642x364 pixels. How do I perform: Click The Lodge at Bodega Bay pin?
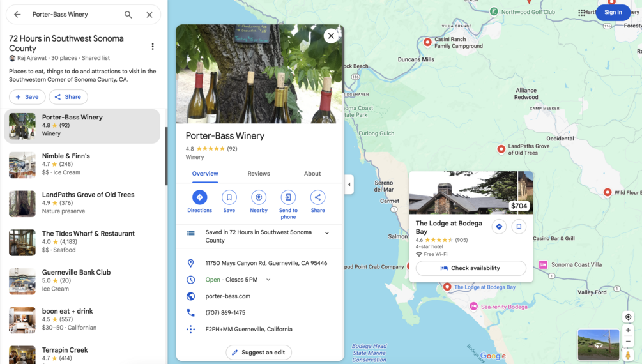(x=448, y=287)
